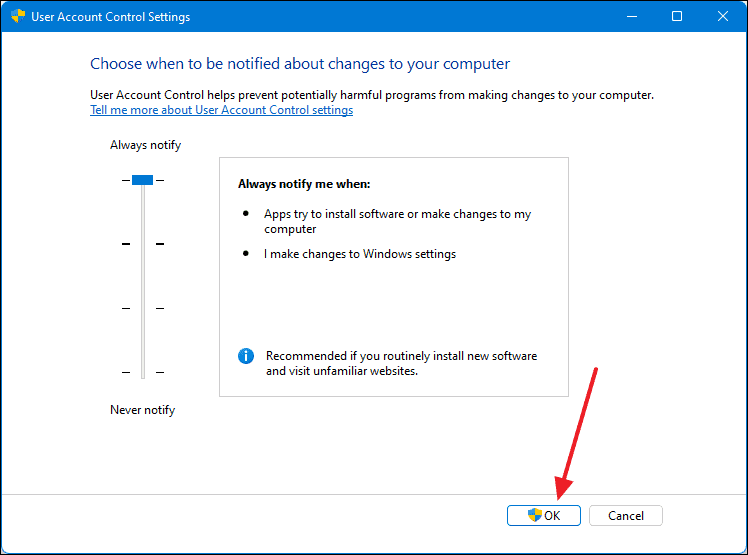
Task: Click the blue slider thumb at Always notify
Action: click(143, 180)
